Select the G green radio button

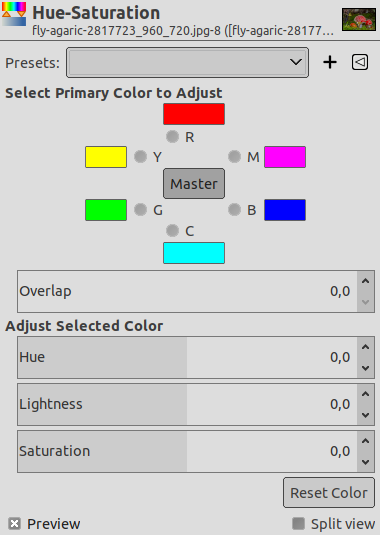click(x=140, y=209)
